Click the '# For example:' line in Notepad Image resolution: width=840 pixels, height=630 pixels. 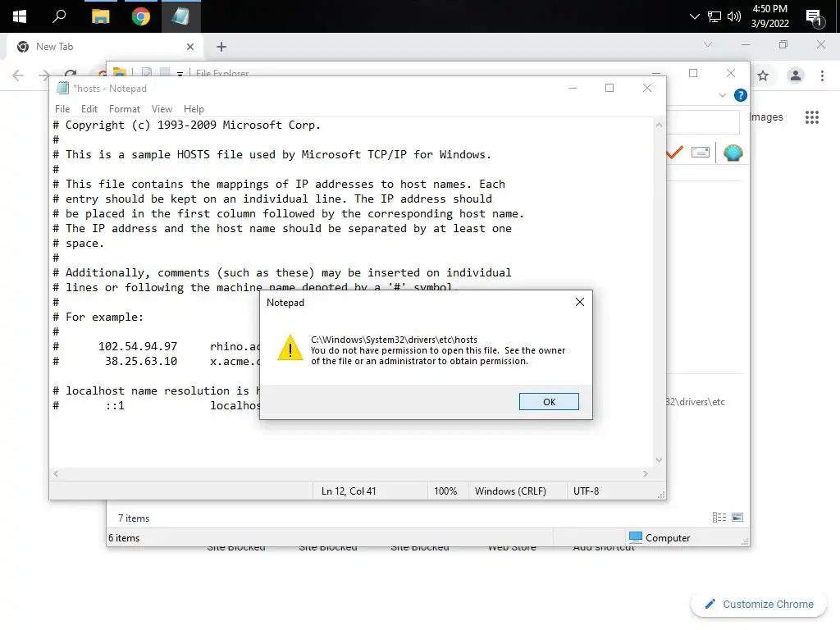pos(98,317)
